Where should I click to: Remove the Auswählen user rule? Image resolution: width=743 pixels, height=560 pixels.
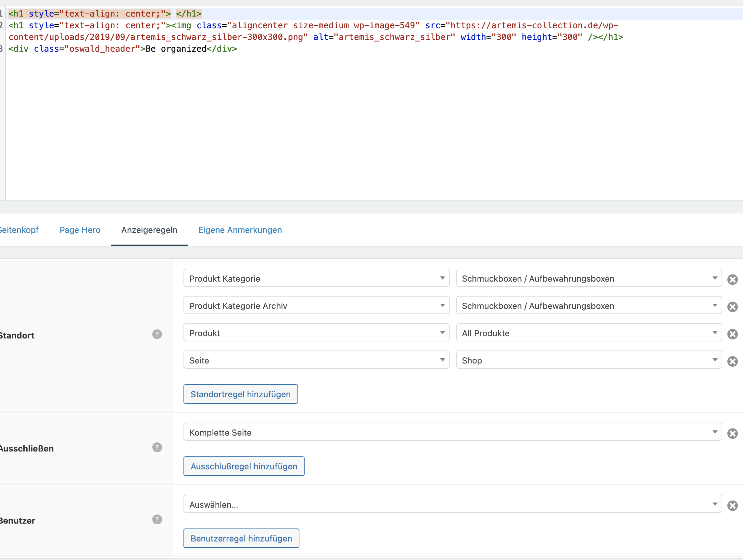click(x=732, y=505)
